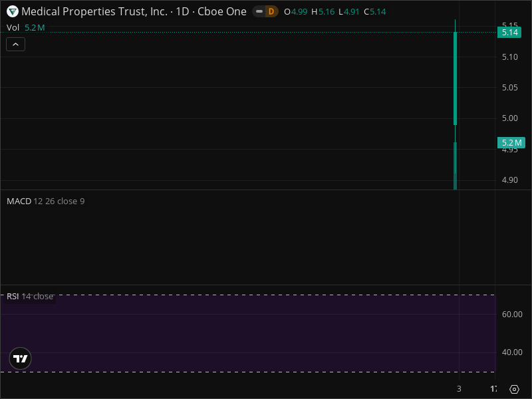
Task: Click the 5.10 price axis label
Action: coord(510,57)
